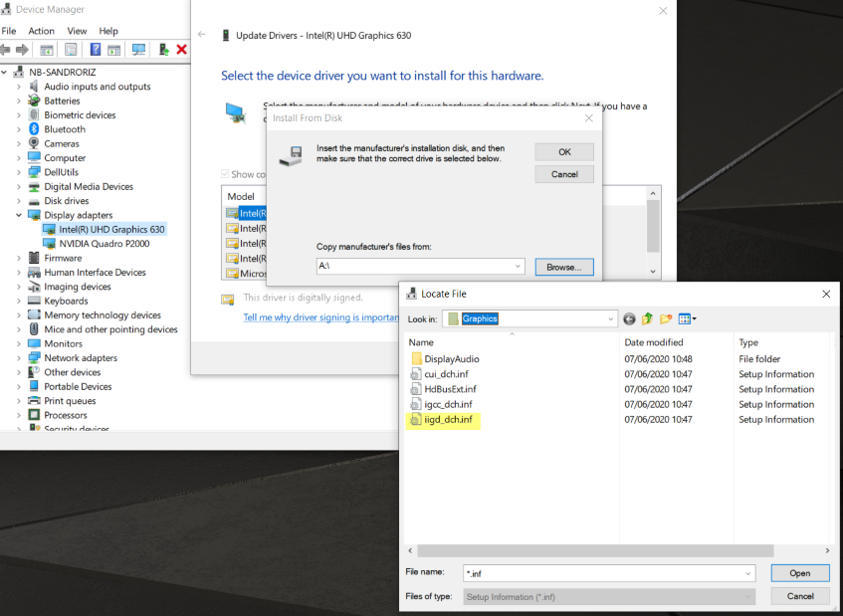Open Copy manufacturer's files from dropdown
Screen dimensions: 843x616
click(x=518, y=266)
